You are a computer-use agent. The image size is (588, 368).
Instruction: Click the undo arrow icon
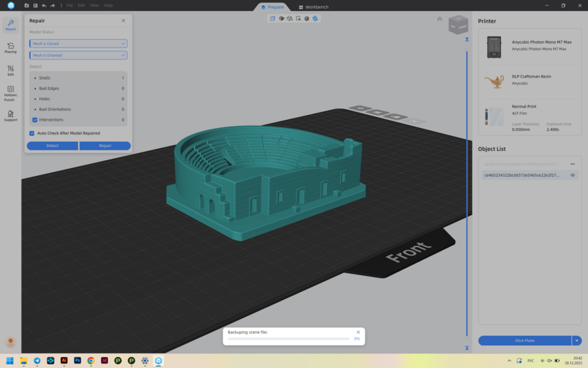coord(44,5)
